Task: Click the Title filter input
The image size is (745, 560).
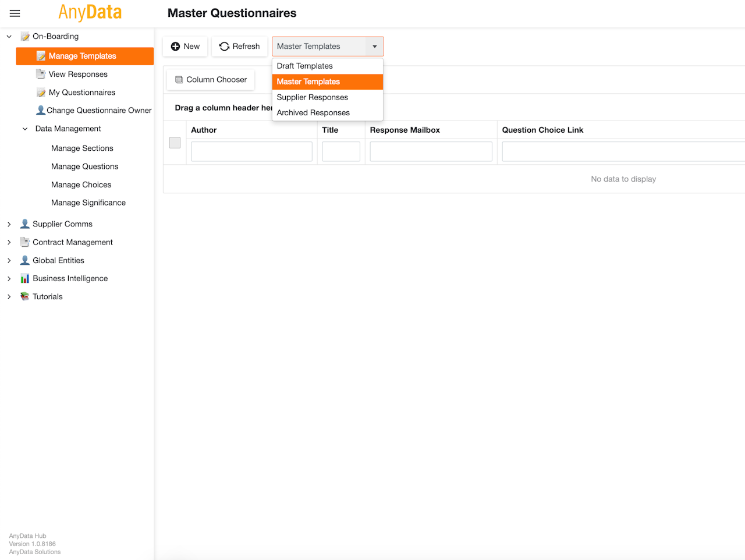Action: tap(341, 152)
